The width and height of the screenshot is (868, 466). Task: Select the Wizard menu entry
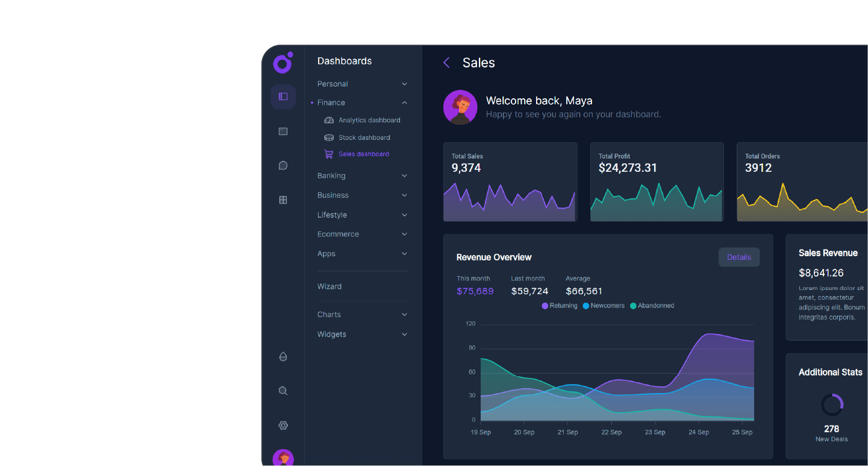point(329,286)
